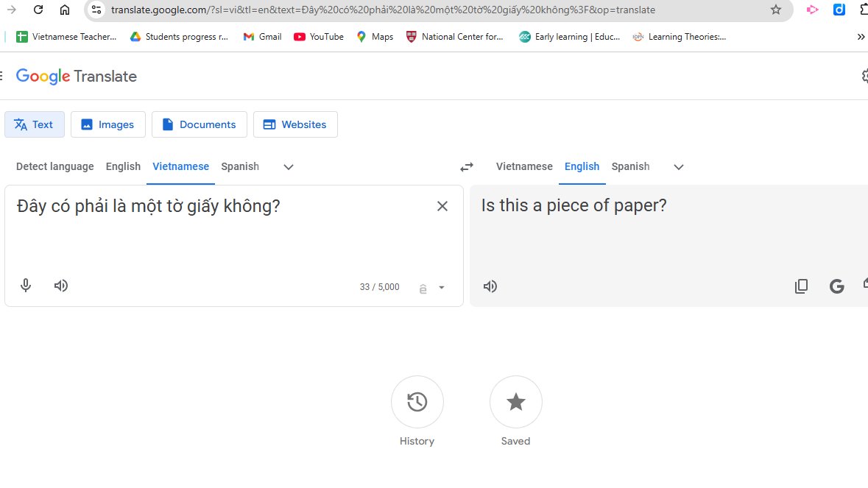Choose Vietnamese as source language
The width and height of the screenshot is (868, 488).
(180, 166)
